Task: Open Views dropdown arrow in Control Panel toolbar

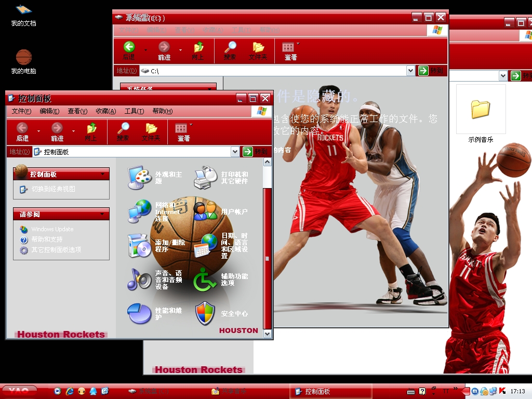Action: [191, 125]
